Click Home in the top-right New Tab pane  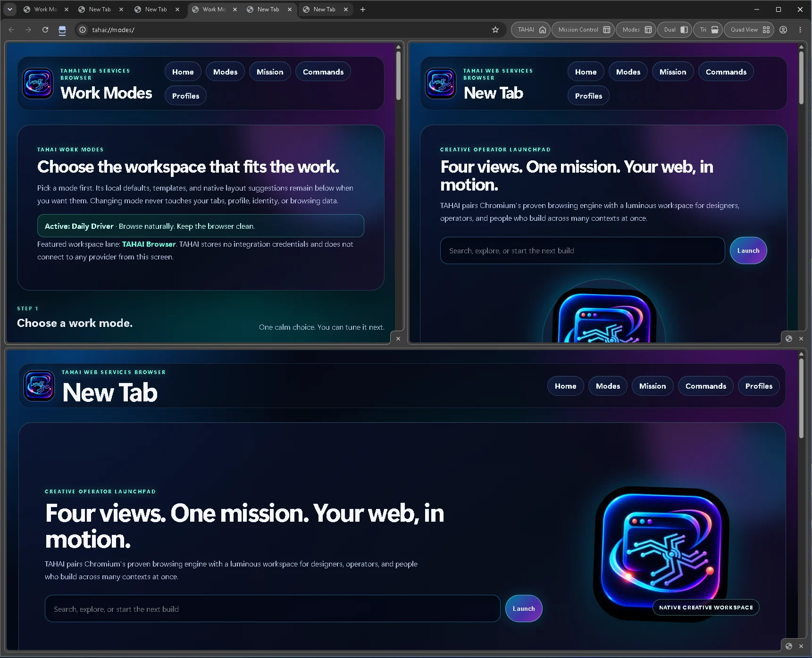[586, 72]
